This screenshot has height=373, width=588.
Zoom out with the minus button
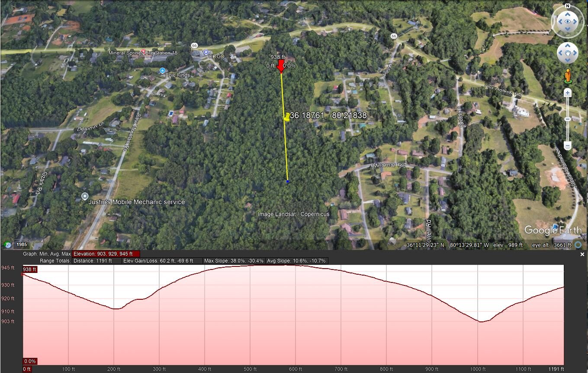tap(568, 146)
